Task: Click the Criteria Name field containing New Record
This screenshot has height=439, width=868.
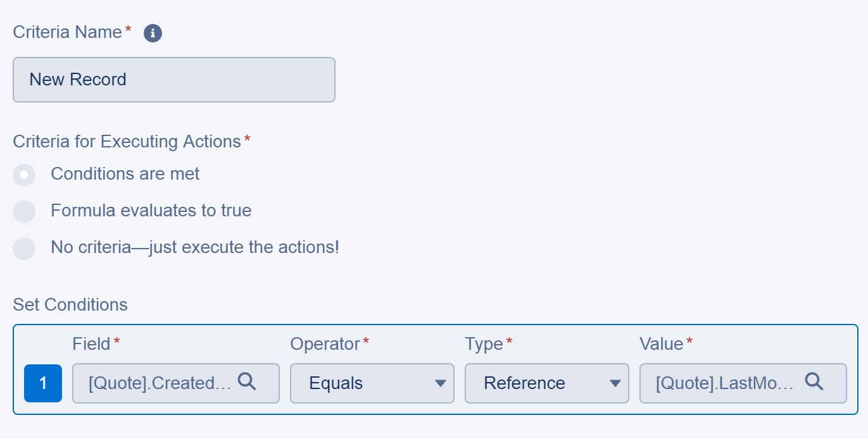Action: point(173,80)
